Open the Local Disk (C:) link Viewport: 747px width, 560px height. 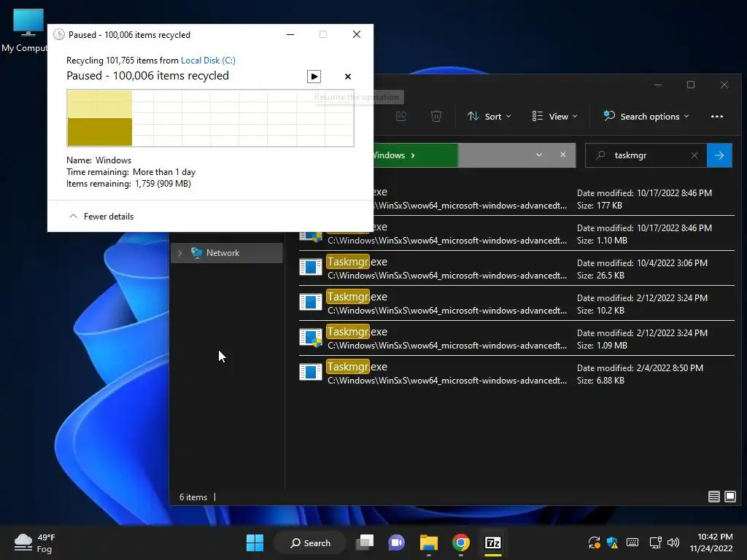208,61
